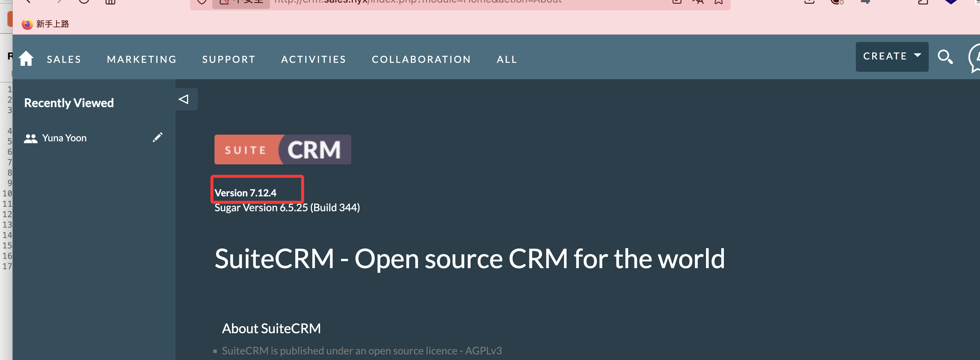
Task: Click the AGPLv3 open source licence line
Action: 362,350
